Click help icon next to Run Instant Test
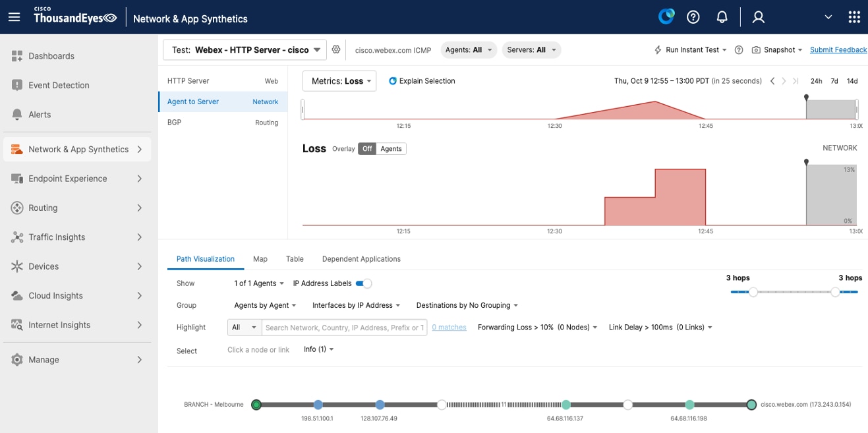 pos(739,50)
